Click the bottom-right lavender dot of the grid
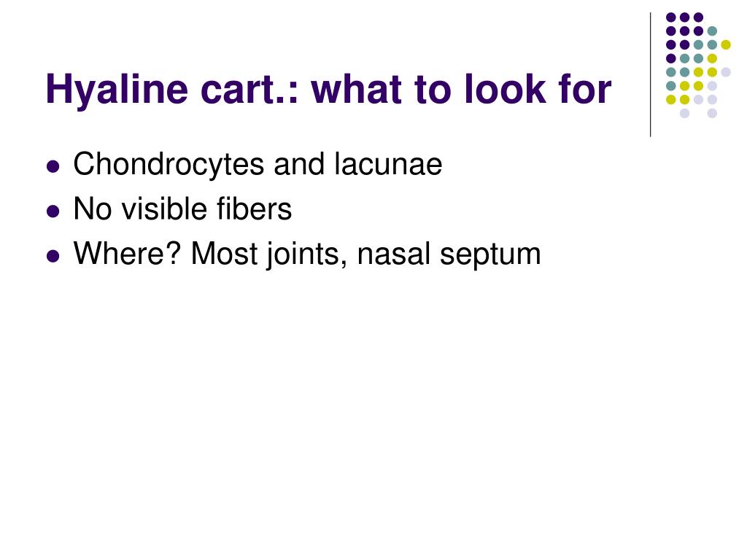This screenshot has width=747, height=560. (712, 113)
